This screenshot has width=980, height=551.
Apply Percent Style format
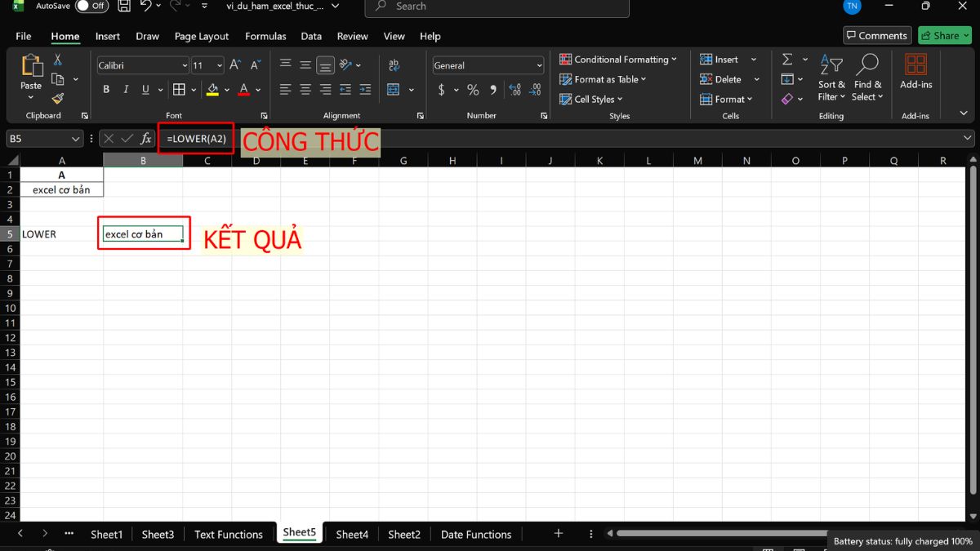pos(473,90)
